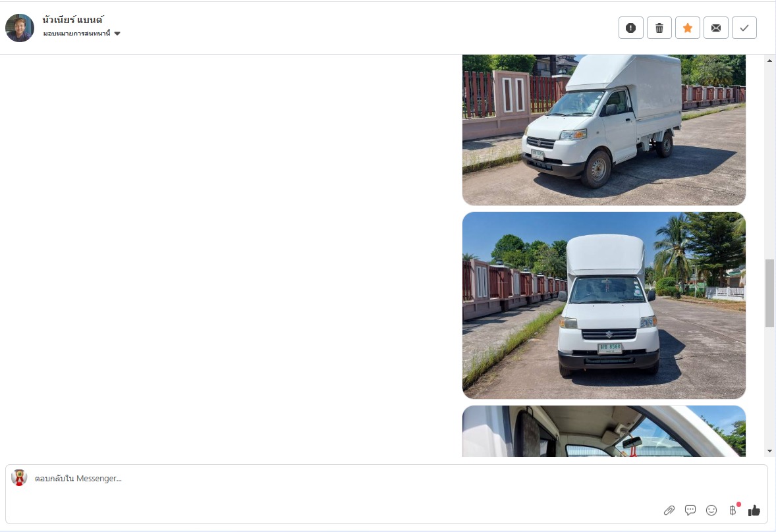Attach a file using the paperclip icon

coord(669,510)
